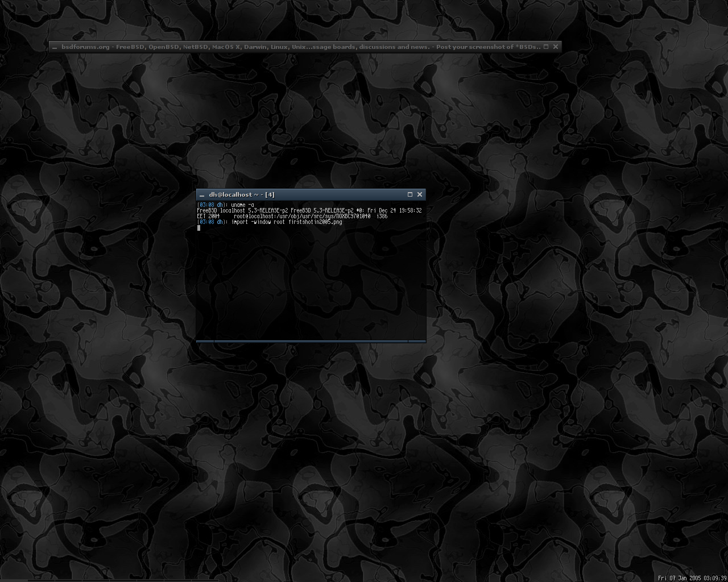Viewport: 728px width, 582px height.
Task: Click firstshotin2005.png filename in the terminal
Action: (315, 222)
